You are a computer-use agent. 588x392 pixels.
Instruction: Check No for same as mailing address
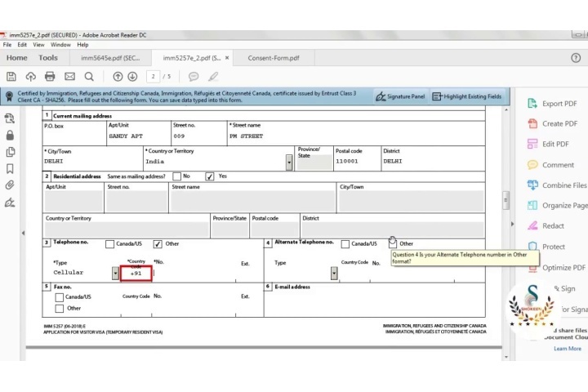(177, 176)
